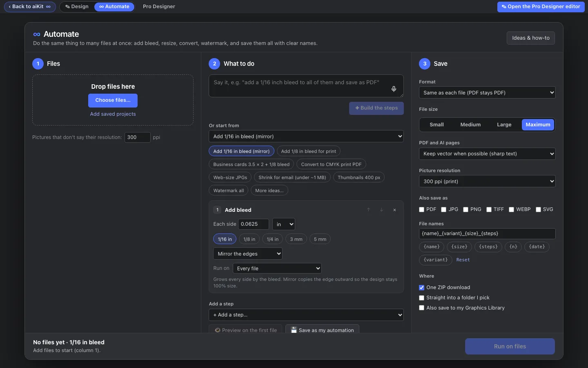Choose 1/4 in bleed chip
The width and height of the screenshot is (588, 368).
click(x=273, y=239)
